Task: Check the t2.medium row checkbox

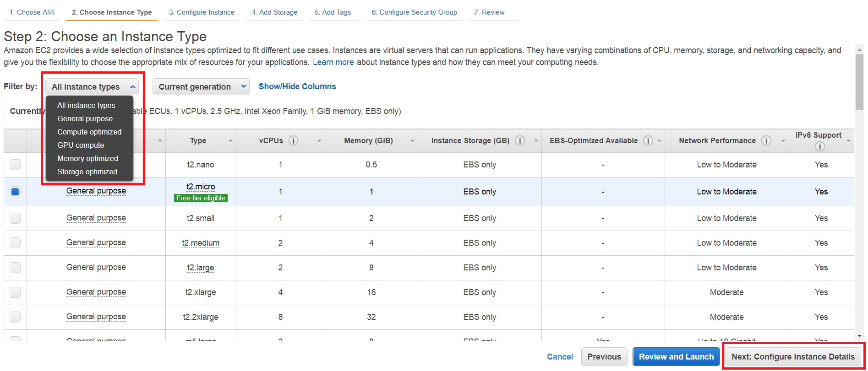Action: pos(15,243)
